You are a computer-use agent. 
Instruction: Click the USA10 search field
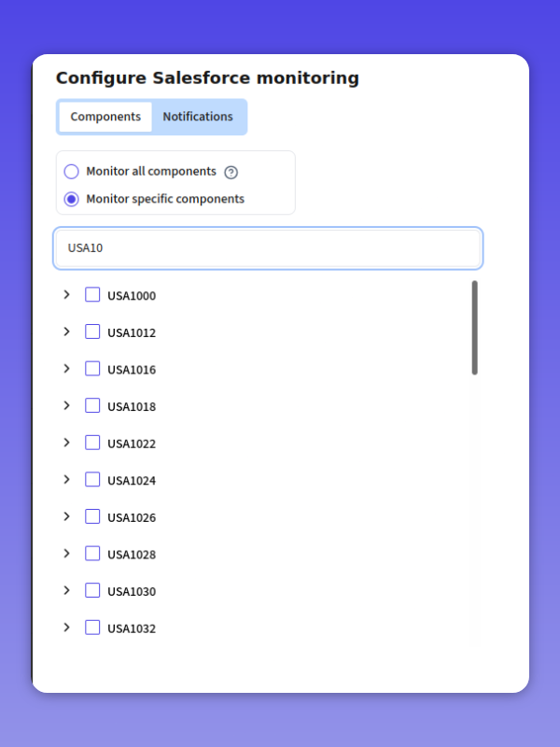268,247
